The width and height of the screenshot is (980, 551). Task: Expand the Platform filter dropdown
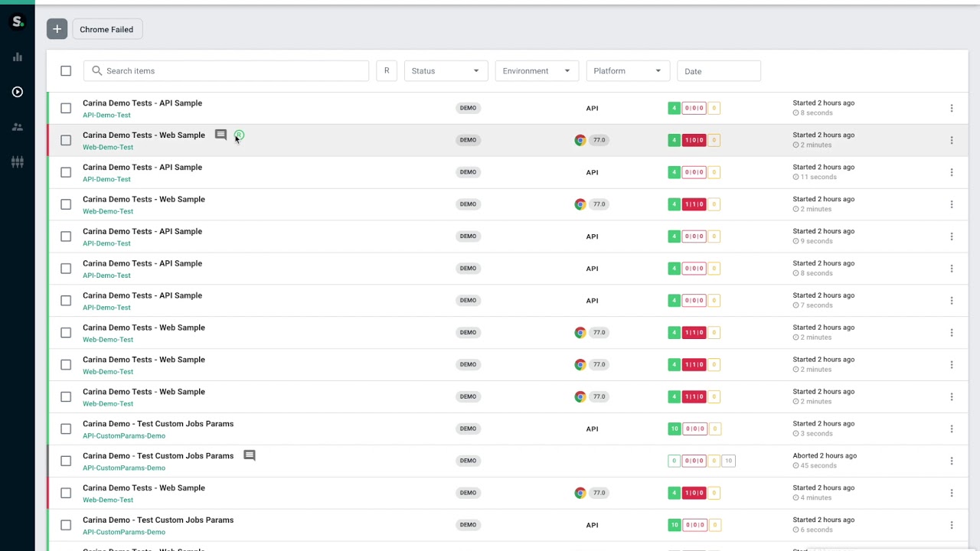(x=628, y=70)
